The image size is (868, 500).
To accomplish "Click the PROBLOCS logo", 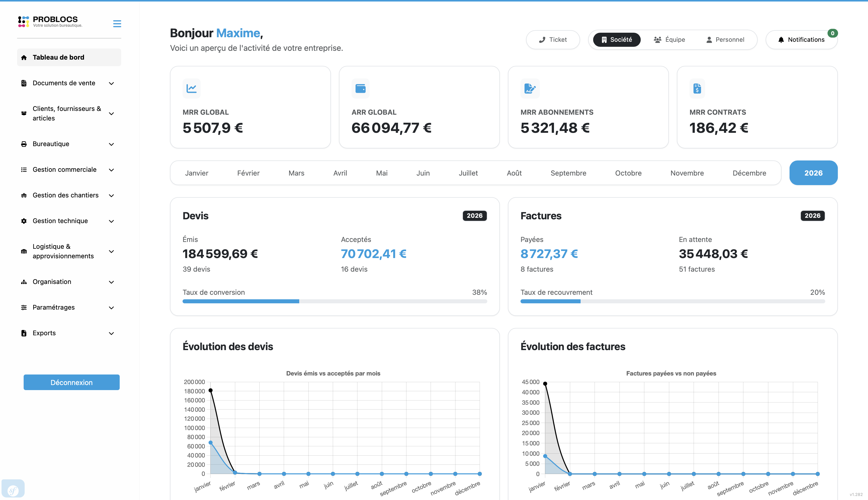I will (x=49, y=21).
